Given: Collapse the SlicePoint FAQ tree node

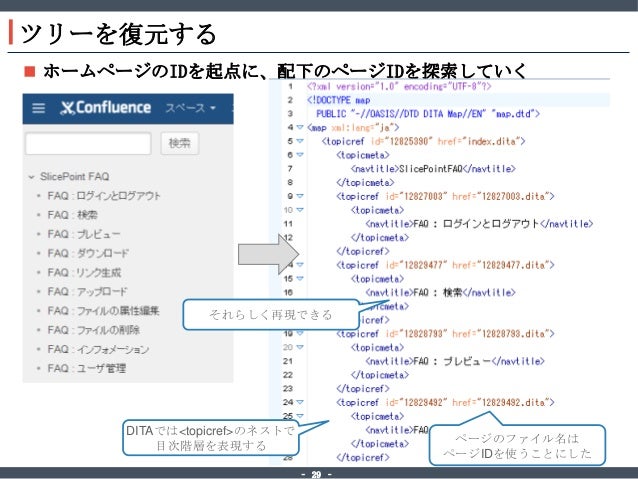Looking at the screenshot, I should point(32,176).
